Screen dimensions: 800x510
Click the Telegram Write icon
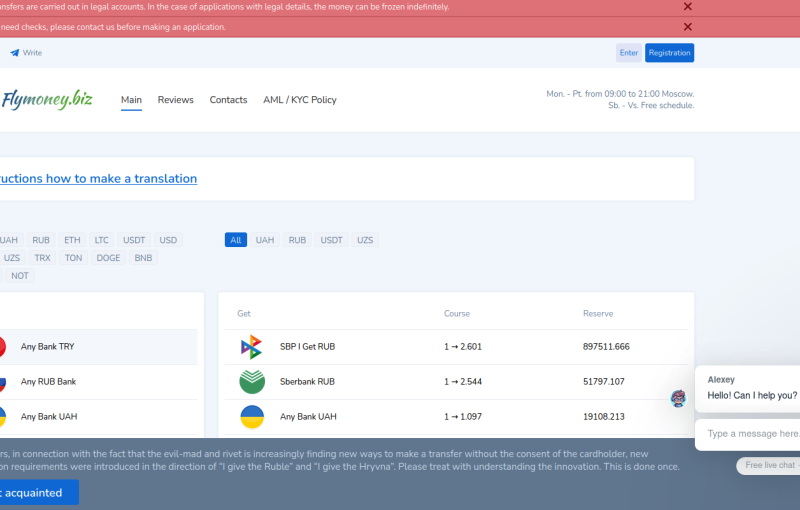(x=15, y=53)
